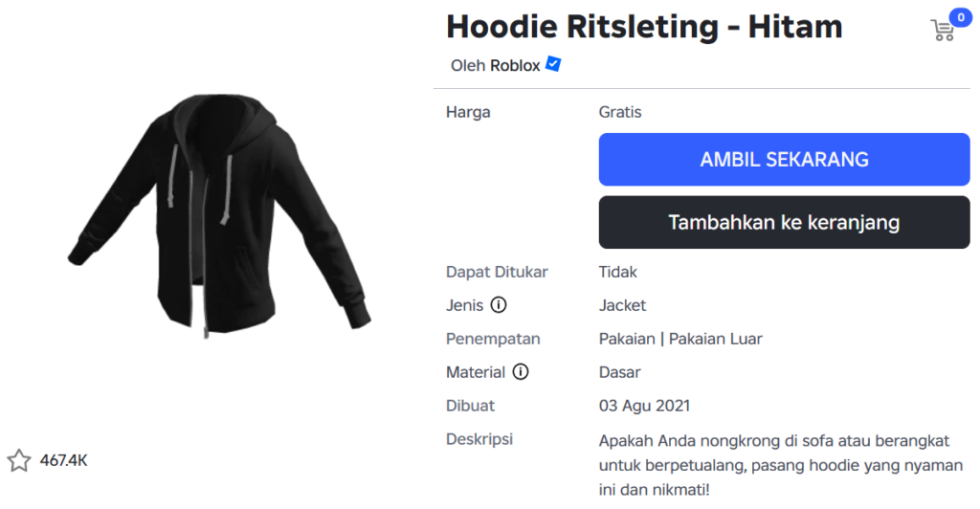Click the Pakaian | Pakaian Luar placement text
Viewport: 980px width, 509px height.
coord(680,339)
